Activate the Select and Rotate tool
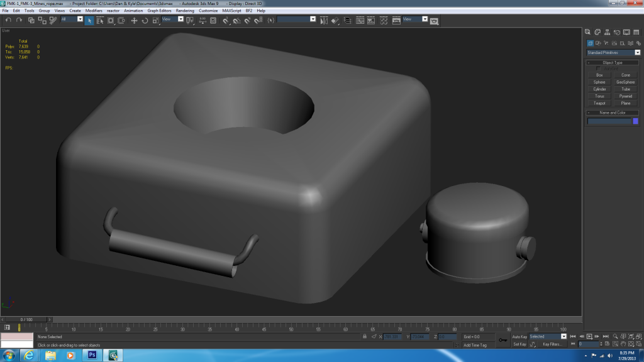Screen dimensions: 644x362 tap(145, 20)
